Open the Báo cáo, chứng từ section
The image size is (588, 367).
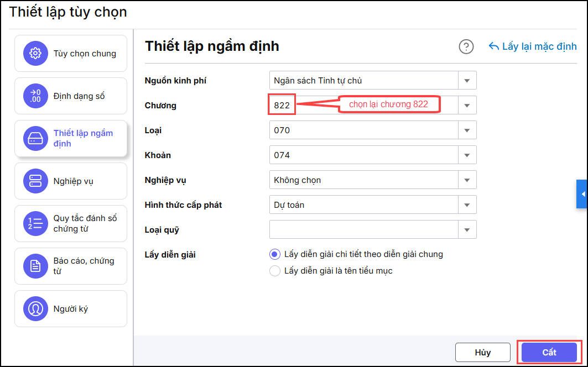[71, 266]
